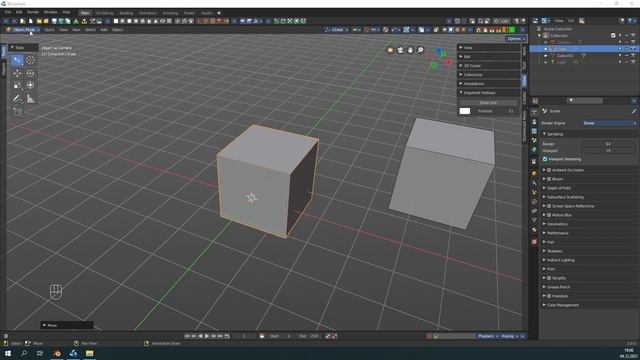Select the Annotate pencil tool
The image size is (640, 360).
pyautogui.click(x=17, y=98)
